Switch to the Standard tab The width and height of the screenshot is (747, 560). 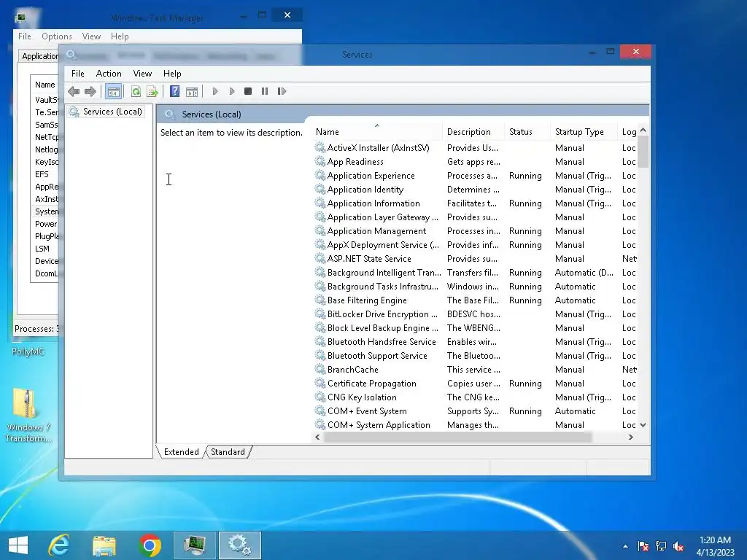[x=228, y=452]
